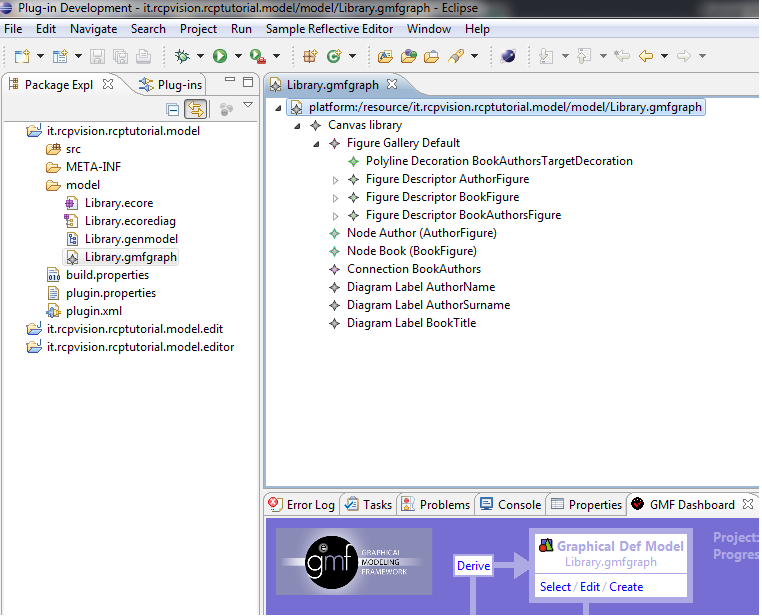The image size is (762, 616).
Task: Click the Back navigation arrow in toolbar
Action: tap(646, 56)
